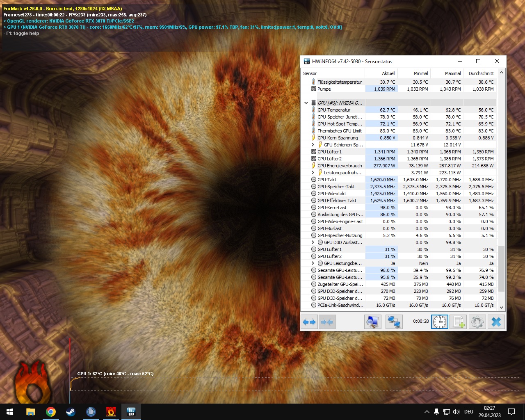Click the GPU-Takt clock circle icon
This screenshot has height=420, width=525.
pos(314,179)
